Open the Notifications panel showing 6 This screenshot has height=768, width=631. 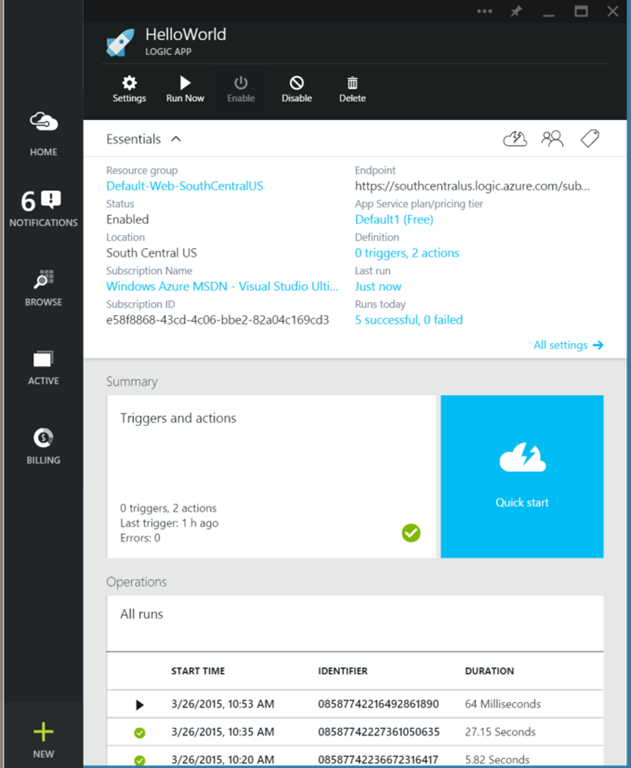(x=43, y=209)
